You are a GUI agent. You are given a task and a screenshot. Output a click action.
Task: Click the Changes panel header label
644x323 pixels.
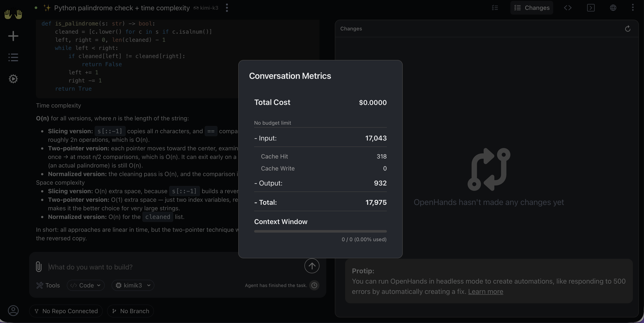[351, 29]
